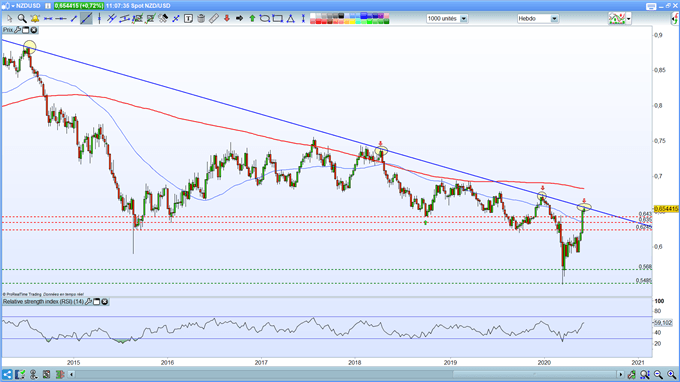Pick the yellow color swatch
Viewport: 680px width, 382px height.
[353, 21]
